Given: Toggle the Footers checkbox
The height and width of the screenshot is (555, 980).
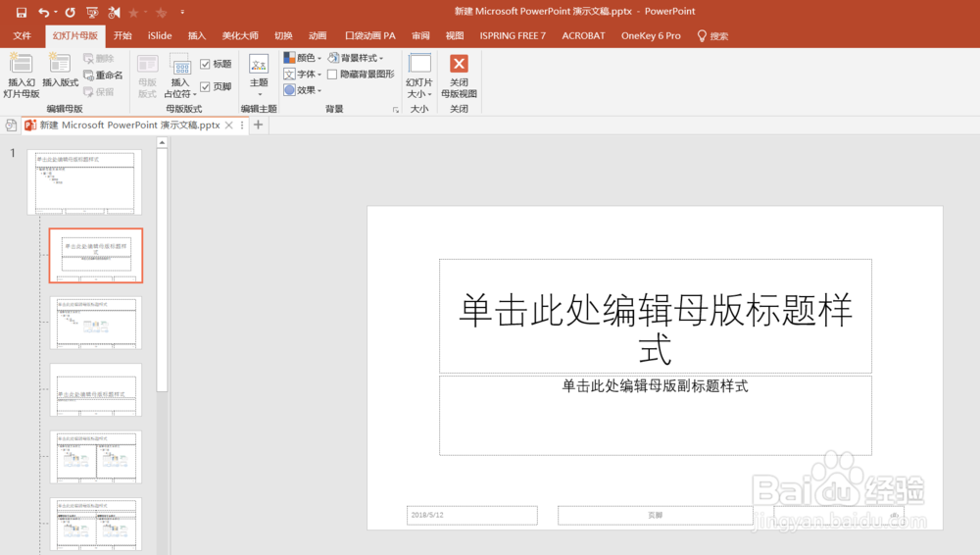Looking at the screenshot, I should [x=205, y=86].
